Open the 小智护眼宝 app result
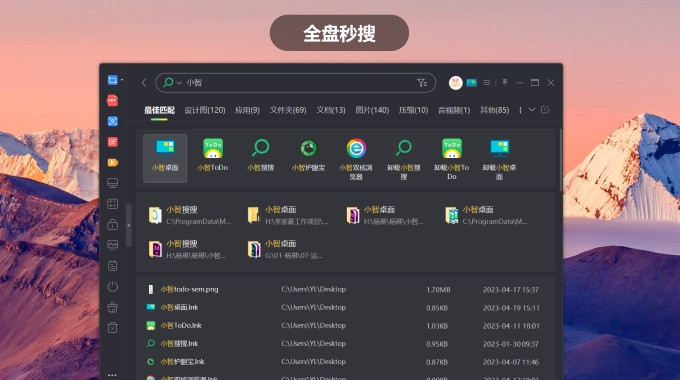The image size is (680, 380). [x=308, y=155]
